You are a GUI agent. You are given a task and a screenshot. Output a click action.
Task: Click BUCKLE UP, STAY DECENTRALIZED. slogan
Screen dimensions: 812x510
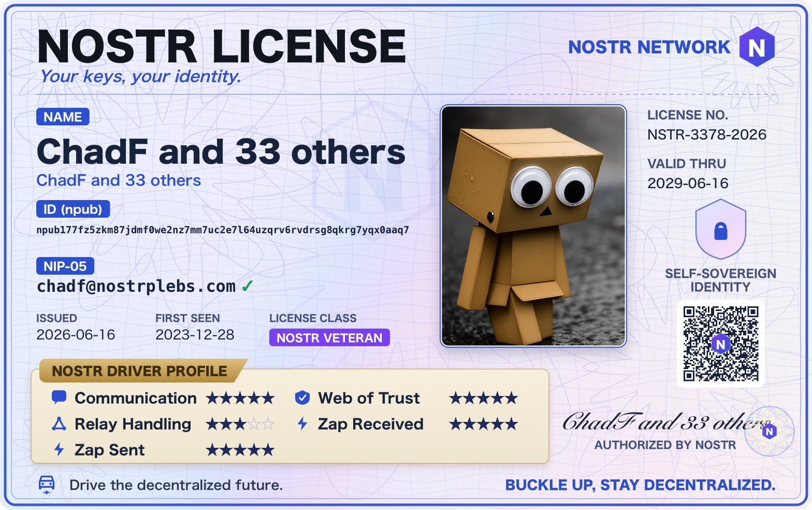point(641,485)
